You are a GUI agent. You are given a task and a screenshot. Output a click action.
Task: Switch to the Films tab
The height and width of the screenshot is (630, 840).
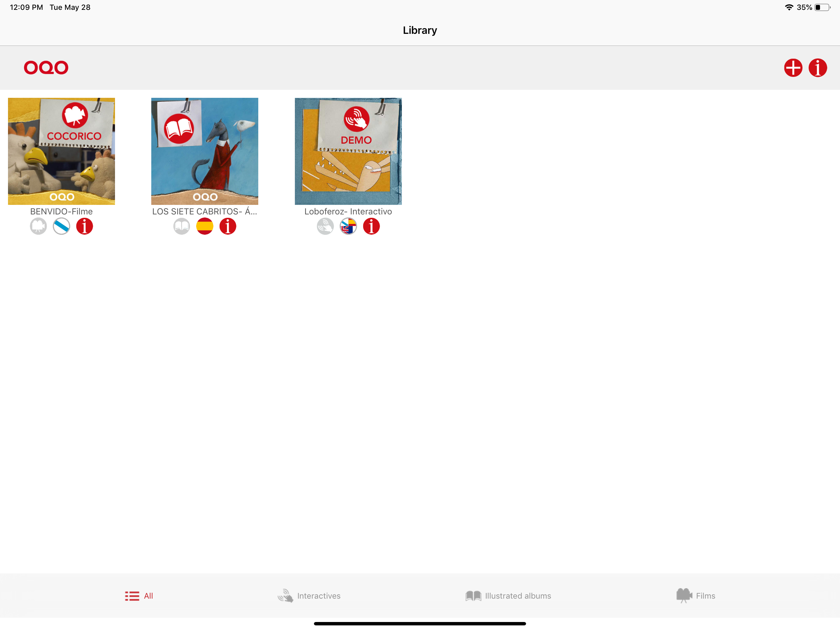point(696,596)
